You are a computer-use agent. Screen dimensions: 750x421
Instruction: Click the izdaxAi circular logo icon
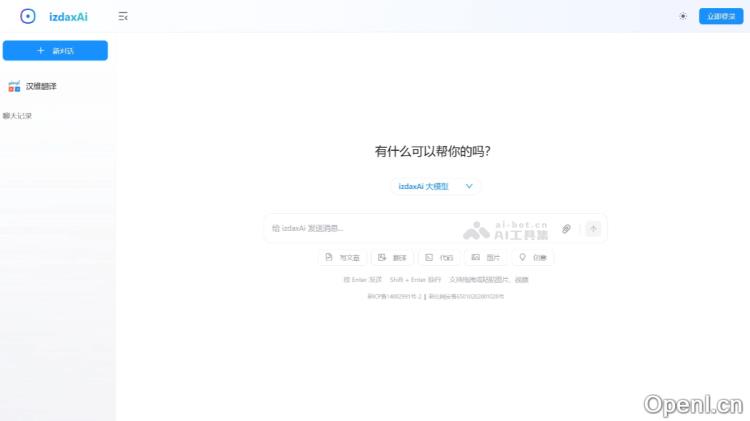pyautogui.click(x=28, y=16)
